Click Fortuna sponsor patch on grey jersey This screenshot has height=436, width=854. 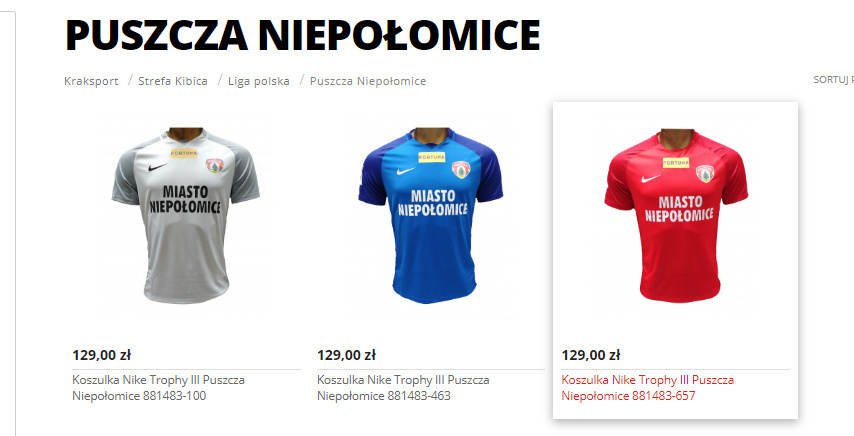click(184, 153)
